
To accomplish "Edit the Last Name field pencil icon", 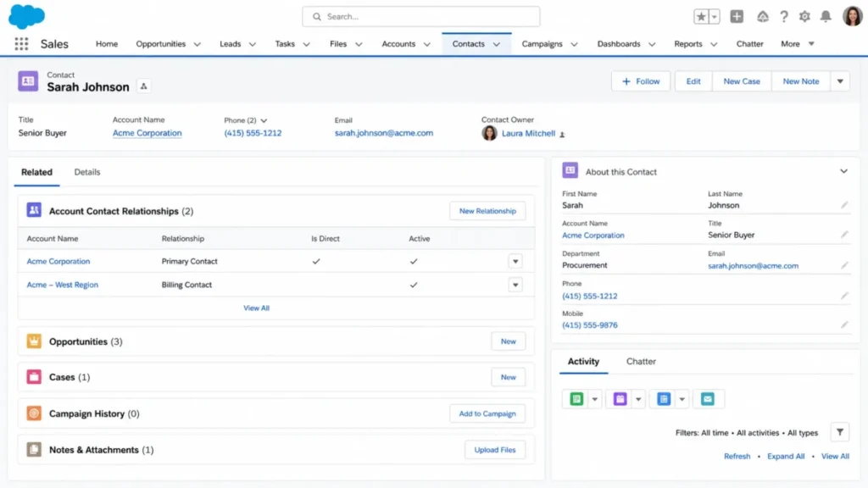I will 844,205.
